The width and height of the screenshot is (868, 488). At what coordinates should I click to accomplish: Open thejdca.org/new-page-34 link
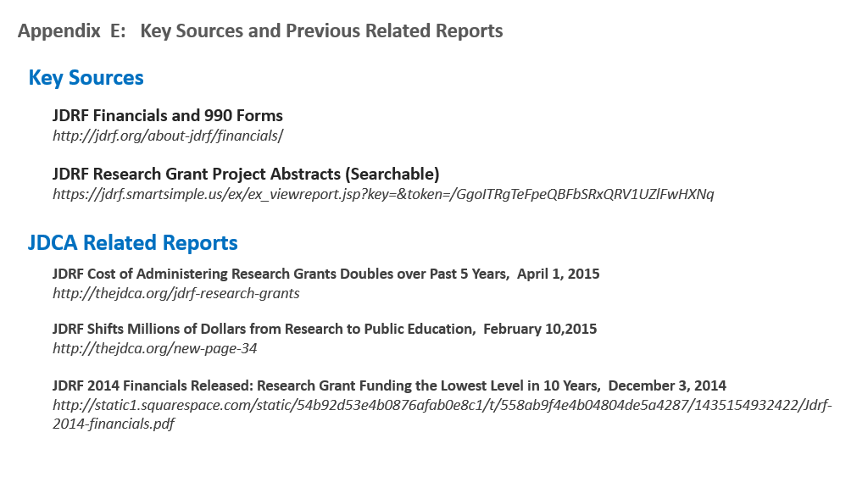[154, 348]
